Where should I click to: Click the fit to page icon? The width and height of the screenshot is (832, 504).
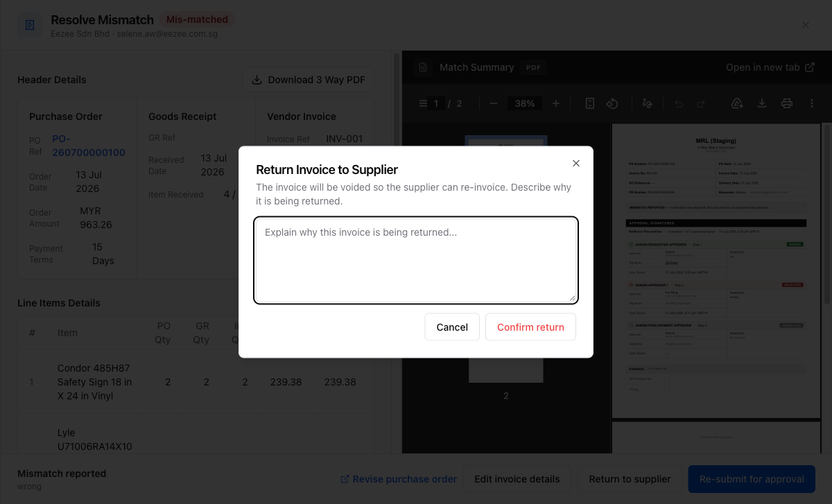point(590,104)
